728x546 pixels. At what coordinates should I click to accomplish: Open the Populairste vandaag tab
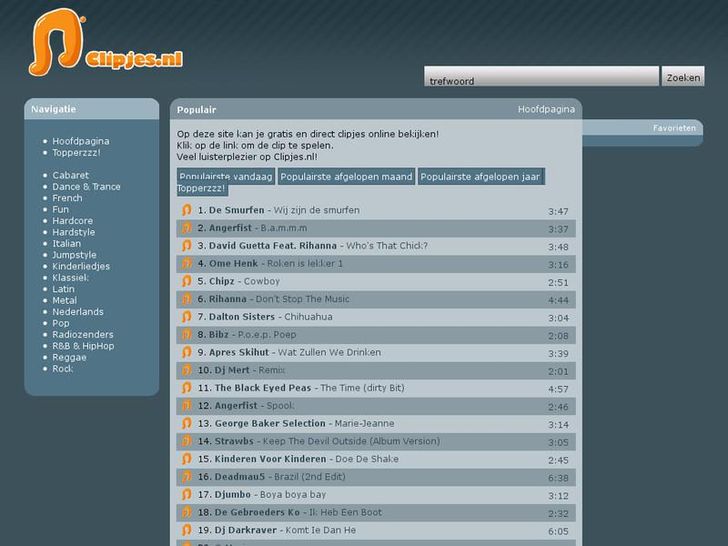coord(225,176)
